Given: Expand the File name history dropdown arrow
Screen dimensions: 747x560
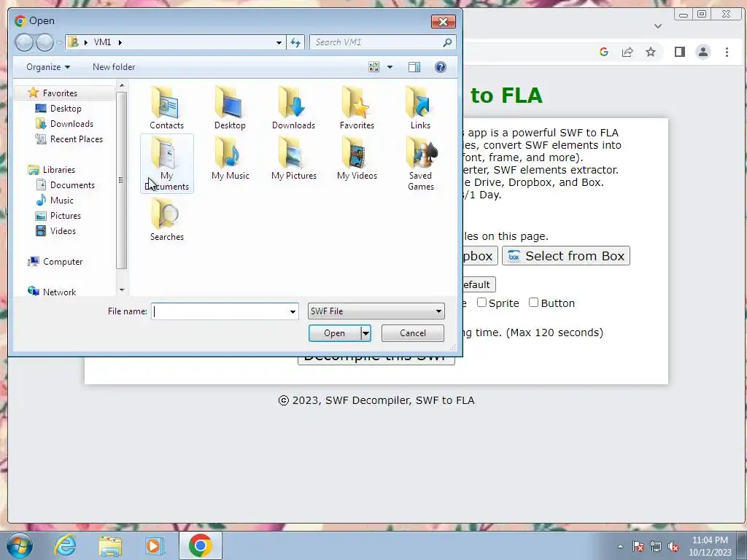Looking at the screenshot, I should [293, 312].
